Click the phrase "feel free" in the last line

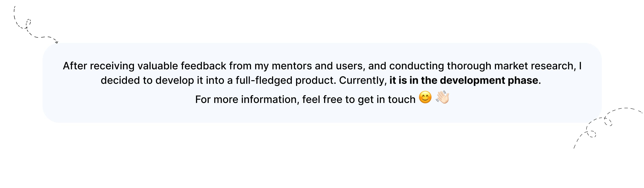click(322, 100)
